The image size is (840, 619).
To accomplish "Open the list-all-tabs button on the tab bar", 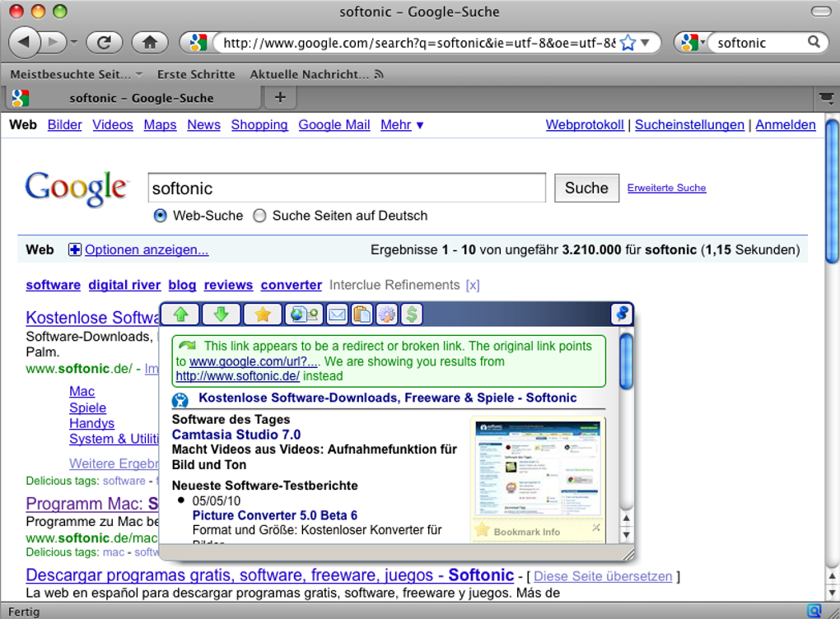I will [x=827, y=98].
